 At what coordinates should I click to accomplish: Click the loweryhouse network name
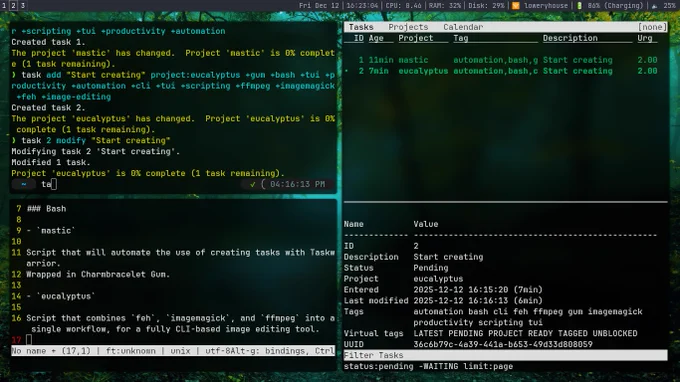point(546,6)
